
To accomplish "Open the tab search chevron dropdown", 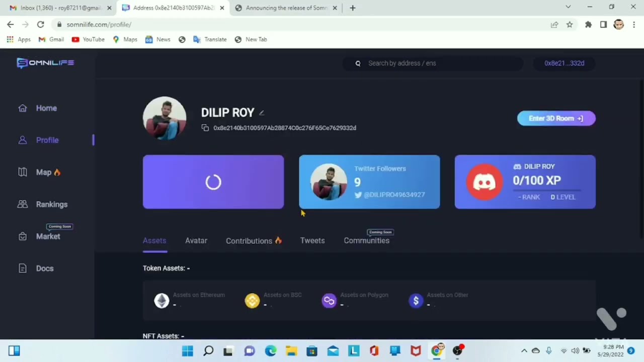I will (568, 7).
